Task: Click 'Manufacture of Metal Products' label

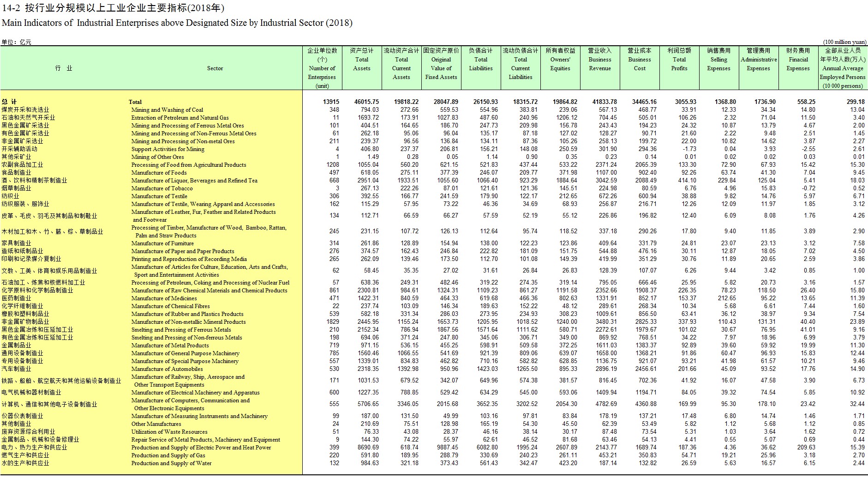Action: (170, 346)
